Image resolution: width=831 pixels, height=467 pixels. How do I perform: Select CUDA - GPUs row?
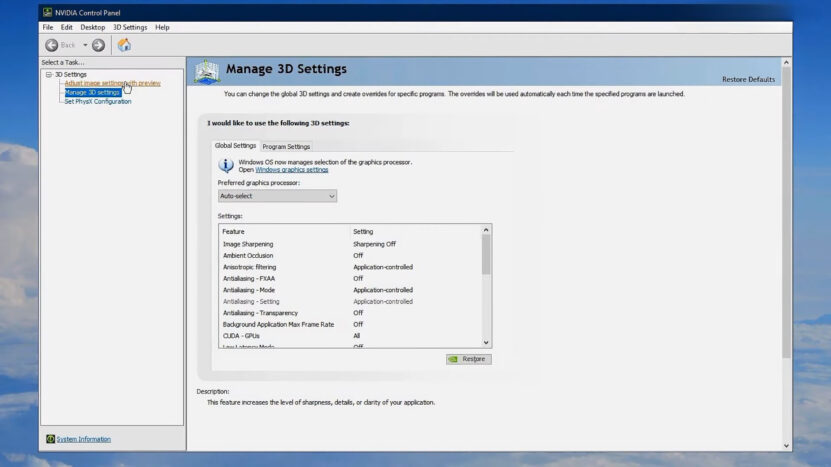click(350, 336)
